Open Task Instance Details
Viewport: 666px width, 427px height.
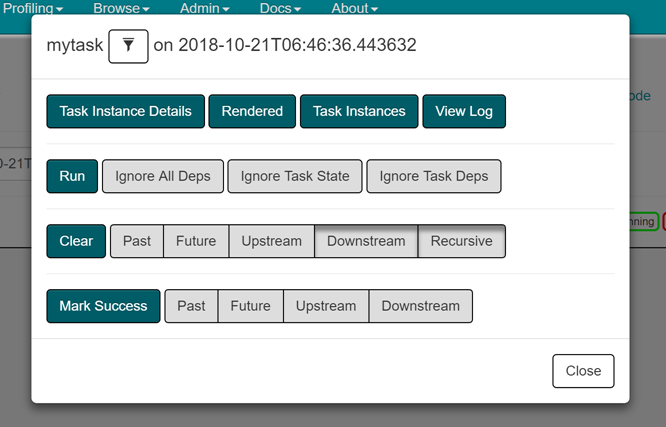(x=126, y=111)
